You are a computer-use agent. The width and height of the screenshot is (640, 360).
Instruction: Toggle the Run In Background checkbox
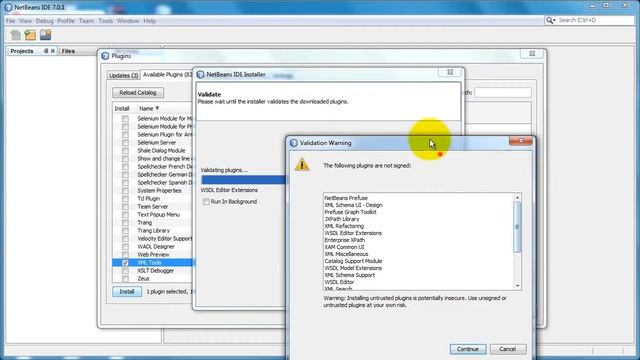(x=206, y=202)
